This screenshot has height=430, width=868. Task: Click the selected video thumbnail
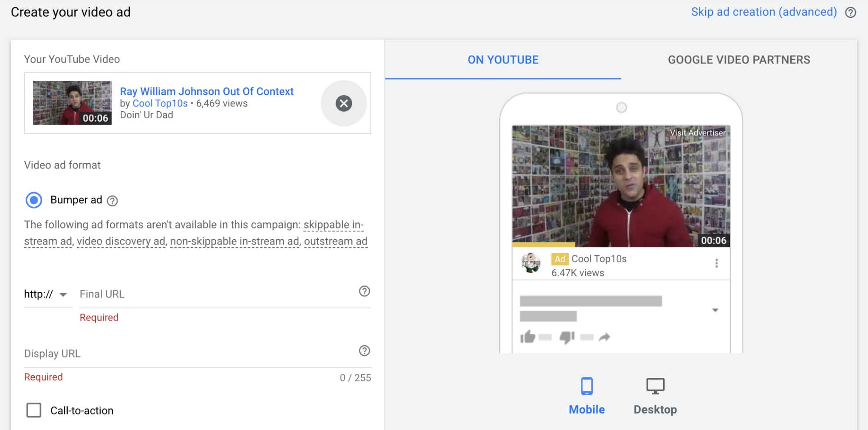(72, 103)
